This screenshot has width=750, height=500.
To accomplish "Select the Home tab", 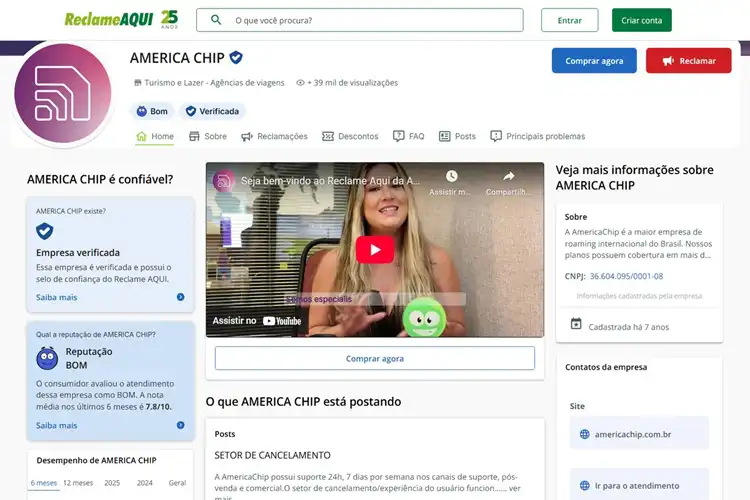I will 154,136.
